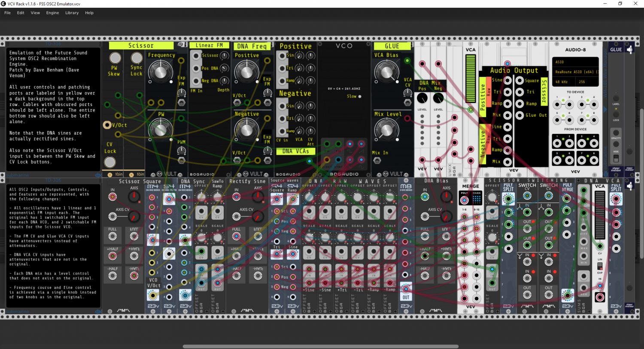Click the hand icon beside the GLUE module
644x349 pixels.
tap(629, 50)
